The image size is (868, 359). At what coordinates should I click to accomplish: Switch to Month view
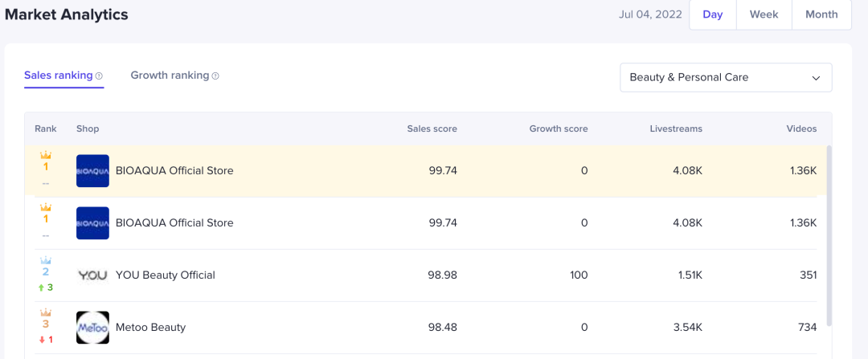pos(821,14)
